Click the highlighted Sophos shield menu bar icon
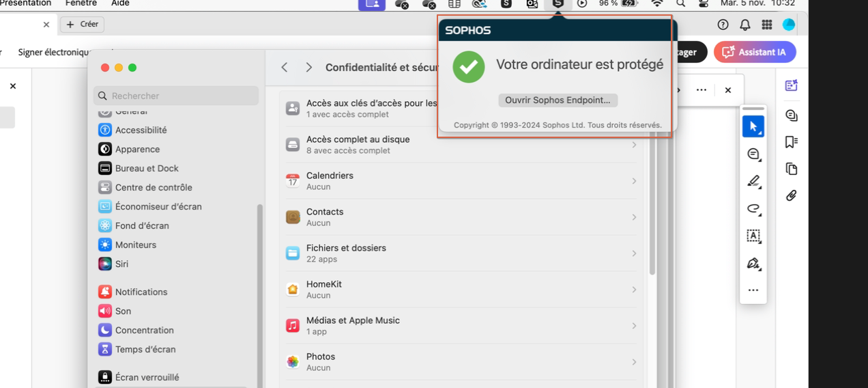The image size is (868, 388). (558, 3)
